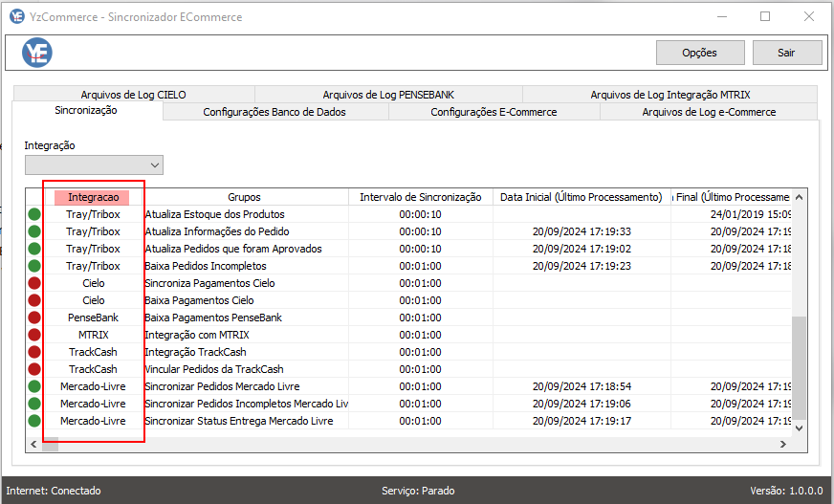The image size is (834, 504).
Task: Click the Grupos column header
Action: (245, 197)
